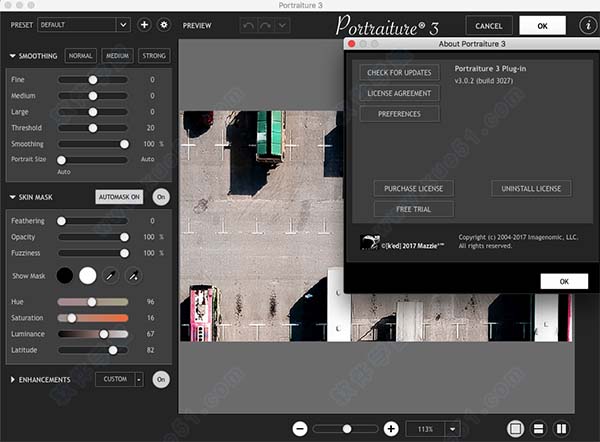Click the add preset plus icon
Screen dimensions: 600x442
(x=144, y=24)
